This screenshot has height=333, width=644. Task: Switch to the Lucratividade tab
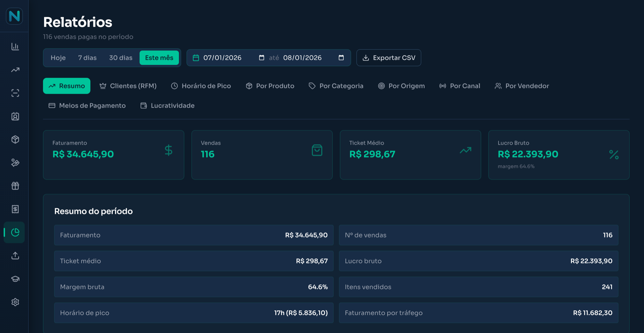(x=167, y=106)
